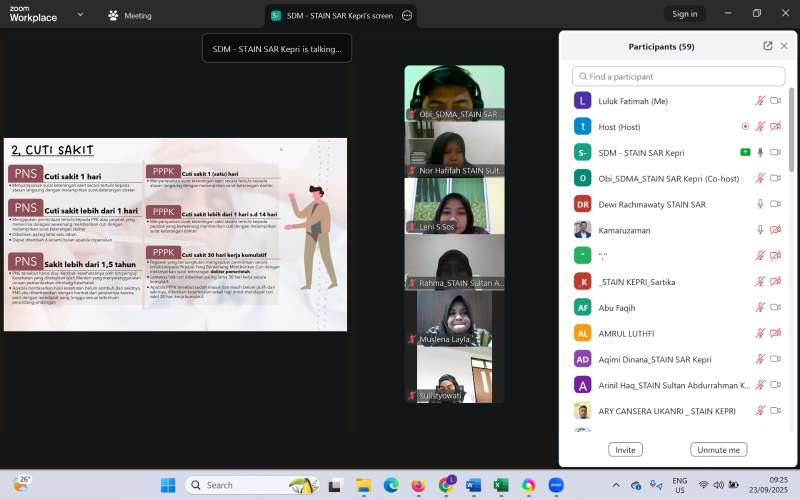Open Excel from taskbar
The image size is (800, 500).
coord(501,485)
